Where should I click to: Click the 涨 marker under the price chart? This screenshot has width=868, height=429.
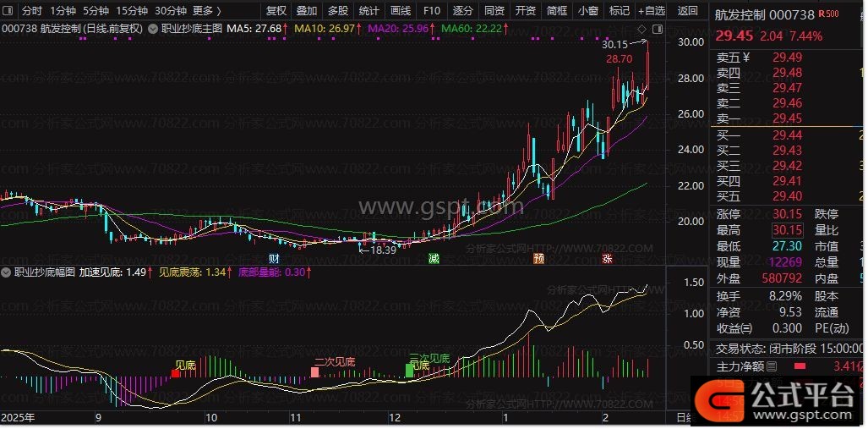pos(607,258)
